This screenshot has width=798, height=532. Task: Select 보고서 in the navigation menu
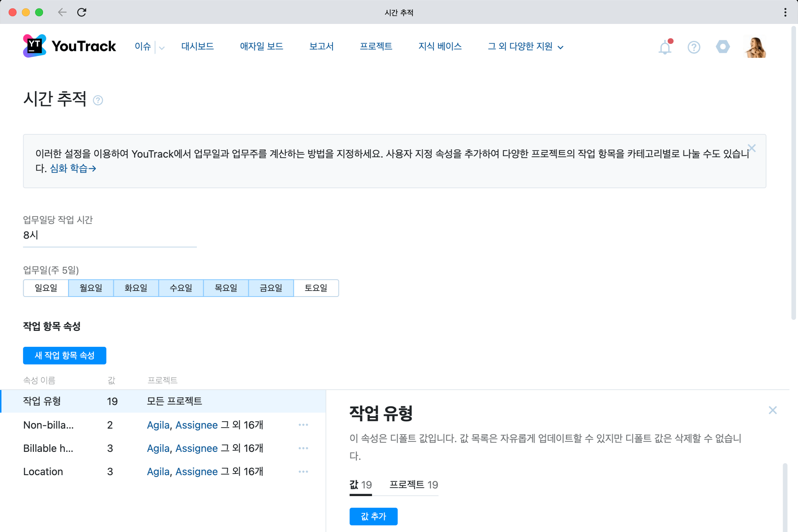(321, 47)
